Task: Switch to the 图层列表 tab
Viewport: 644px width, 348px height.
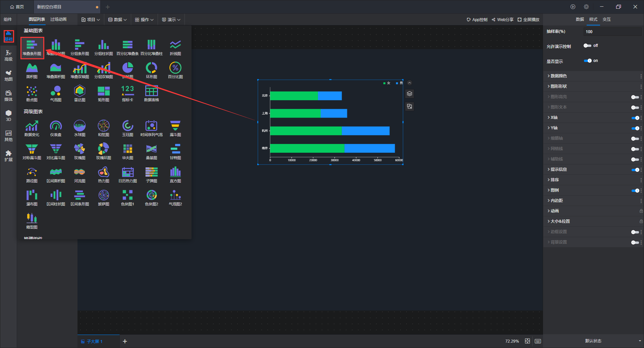Action: 37,19
